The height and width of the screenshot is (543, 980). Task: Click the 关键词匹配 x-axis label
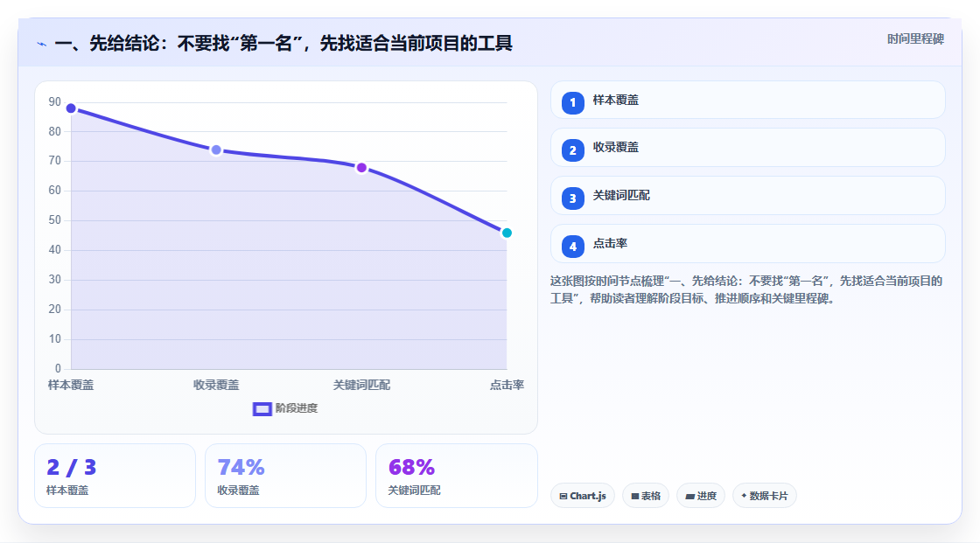coord(361,386)
